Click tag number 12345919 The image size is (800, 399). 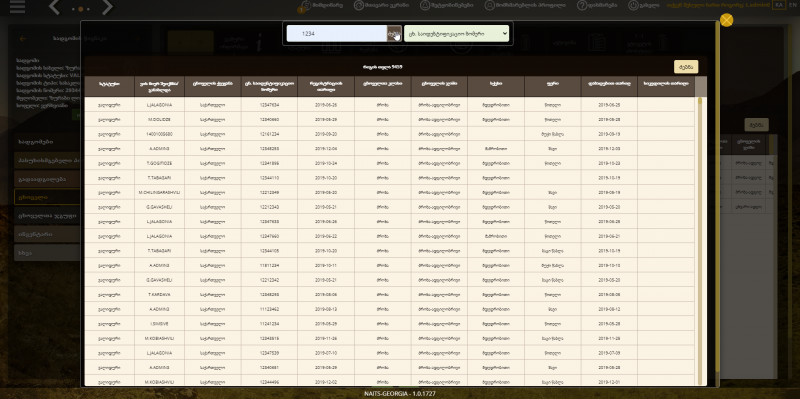point(269,339)
